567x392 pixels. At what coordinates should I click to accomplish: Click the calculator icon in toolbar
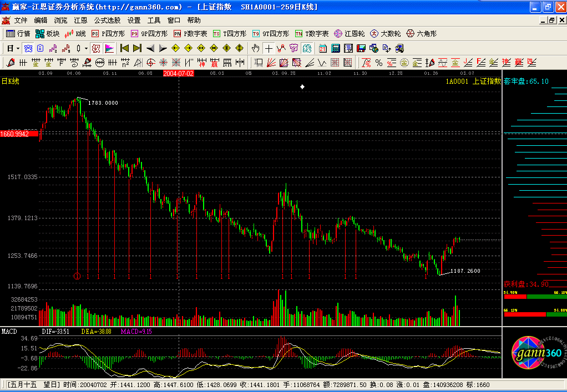point(336,48)
